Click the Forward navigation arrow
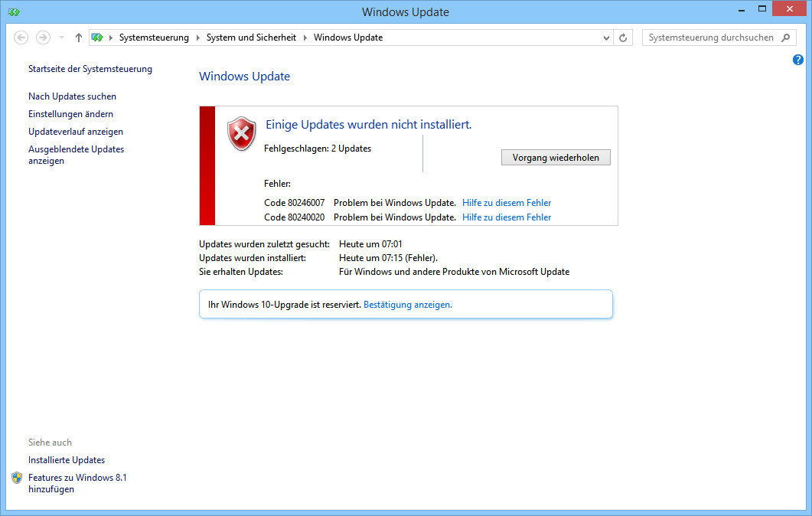The image size is (812, 516). tap(43, 38)
